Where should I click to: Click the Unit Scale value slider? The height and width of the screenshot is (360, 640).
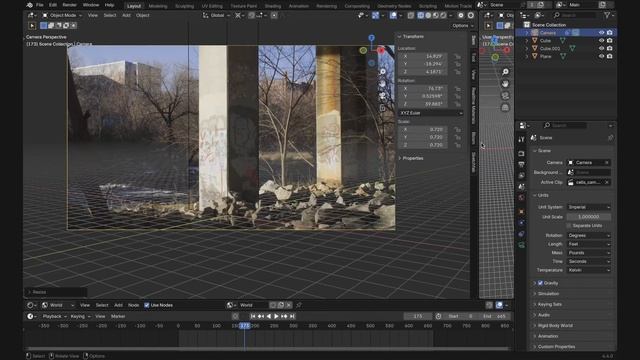589,217
